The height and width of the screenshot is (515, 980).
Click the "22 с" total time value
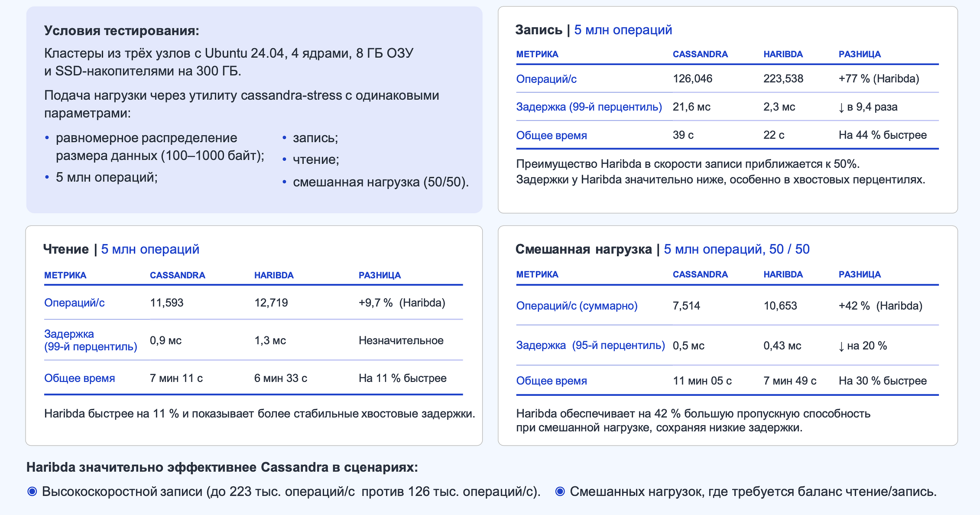coord(774,135)
